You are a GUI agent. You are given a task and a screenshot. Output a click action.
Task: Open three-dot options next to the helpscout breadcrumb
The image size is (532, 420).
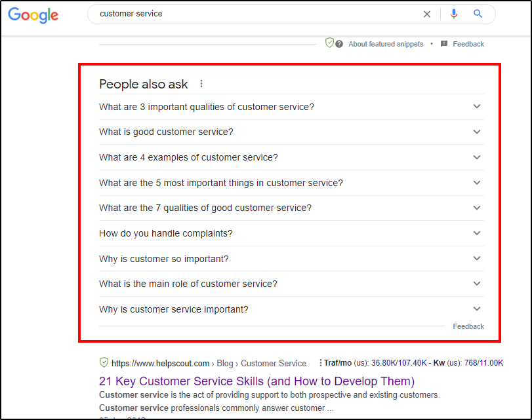[x=320, y=363]
